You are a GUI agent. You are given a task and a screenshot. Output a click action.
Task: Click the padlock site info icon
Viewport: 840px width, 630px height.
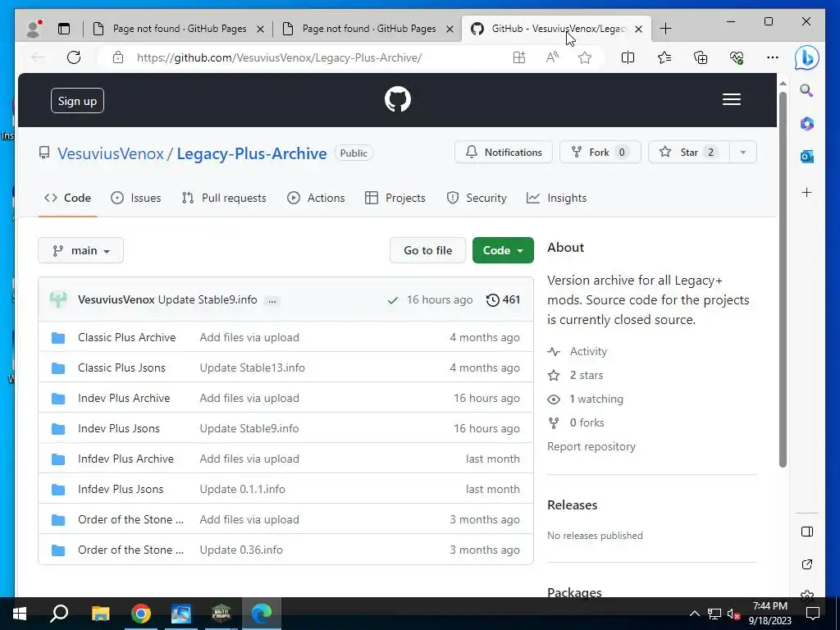(x=118, y=57)
